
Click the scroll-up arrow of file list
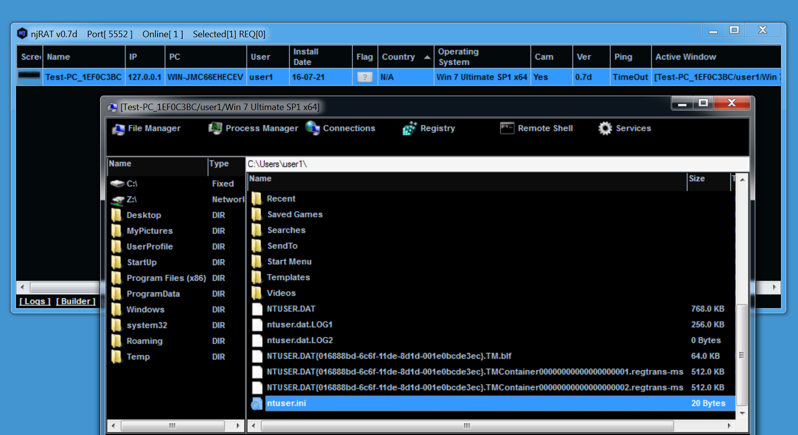[x=742, y=180]
